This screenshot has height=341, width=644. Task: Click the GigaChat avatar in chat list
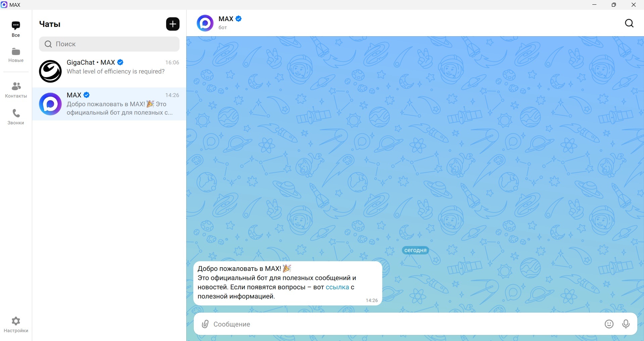pyautogui.click(x=50, y=71)
